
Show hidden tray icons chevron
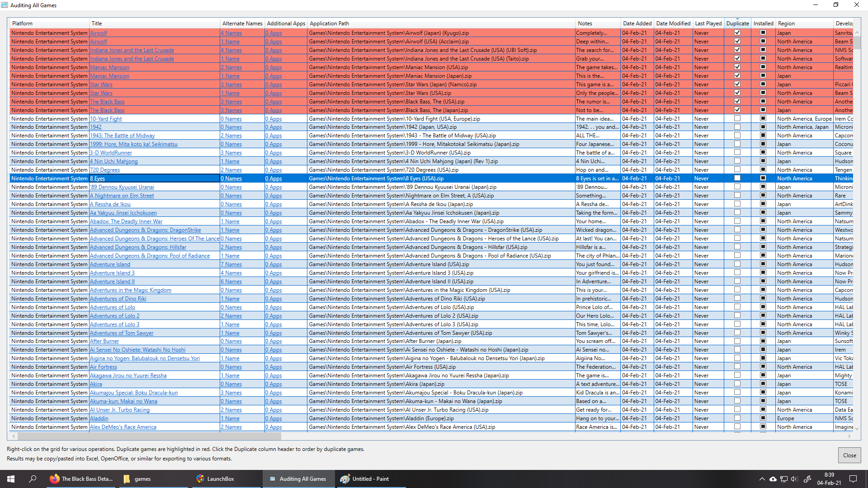point(762,479)
